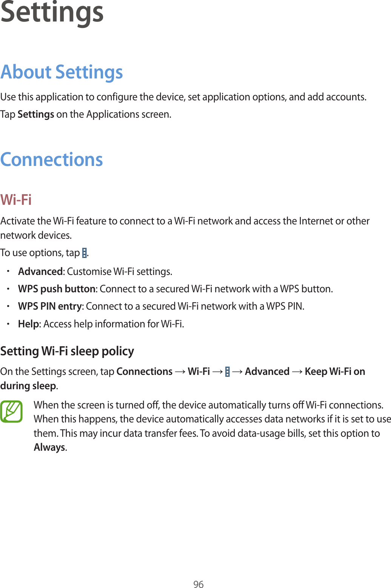Click the bold "Always" option in the note
391x588 pixels.
click(x=49, y=447)
